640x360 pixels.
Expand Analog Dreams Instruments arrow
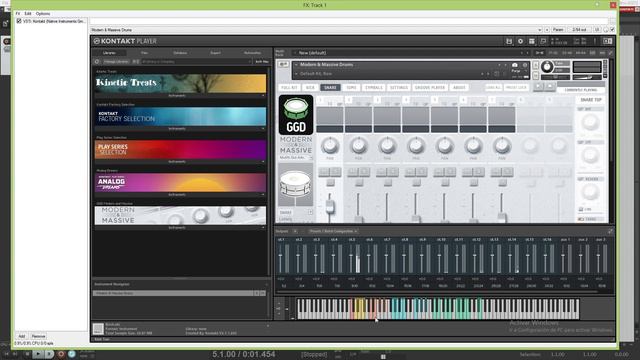pyautogui.click(x=263, y=195)
